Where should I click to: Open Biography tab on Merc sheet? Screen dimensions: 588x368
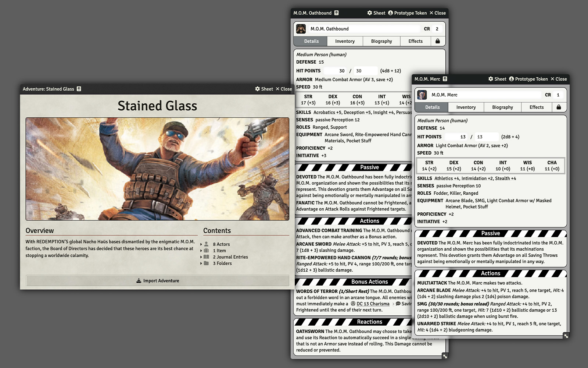tap(502, 107)
